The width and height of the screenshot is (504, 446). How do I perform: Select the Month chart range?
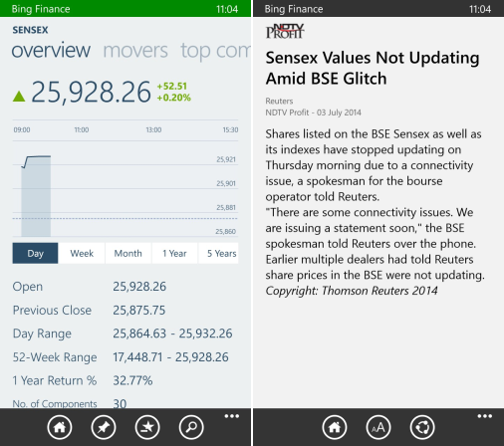tap(128, 253)
